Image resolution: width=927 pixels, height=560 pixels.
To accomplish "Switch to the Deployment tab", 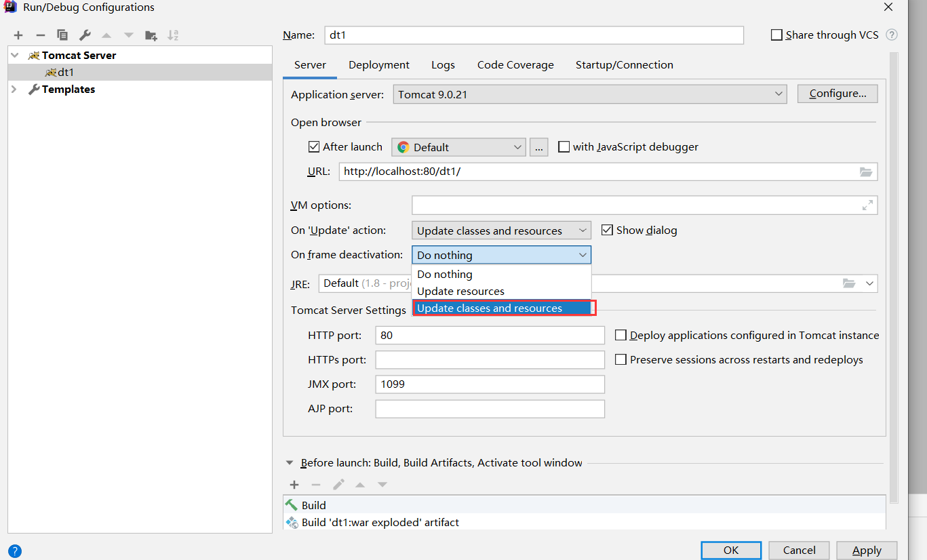I will click(379, 65).
